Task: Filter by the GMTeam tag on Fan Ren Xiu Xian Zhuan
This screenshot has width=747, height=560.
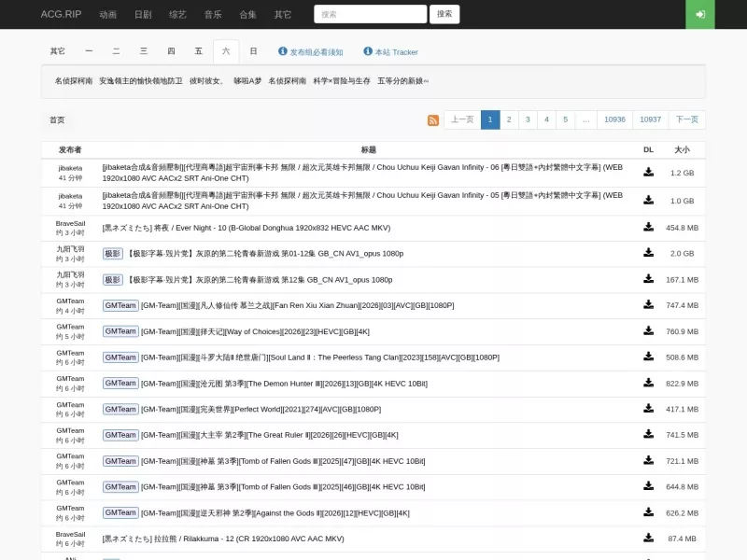Action: coord(120,305)
